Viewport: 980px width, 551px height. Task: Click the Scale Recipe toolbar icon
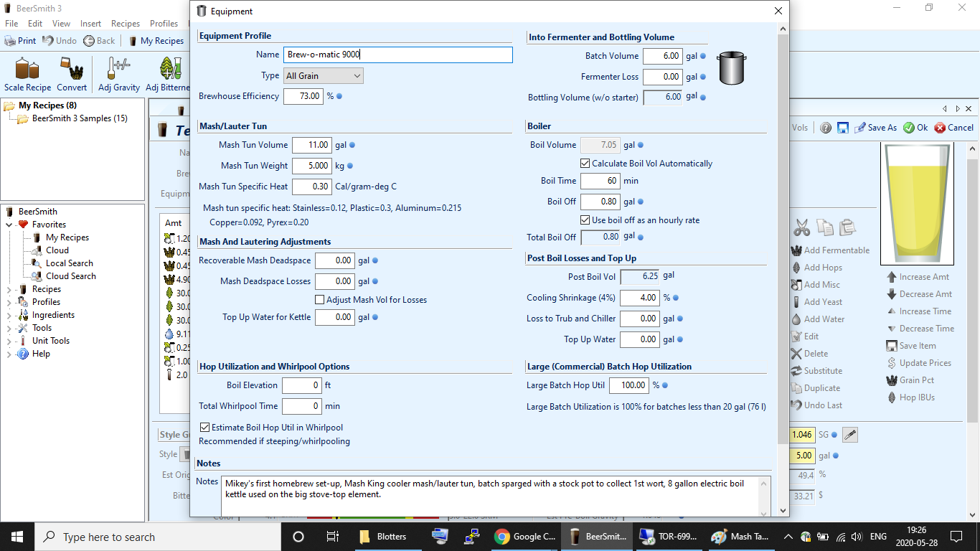click(27, 75)
